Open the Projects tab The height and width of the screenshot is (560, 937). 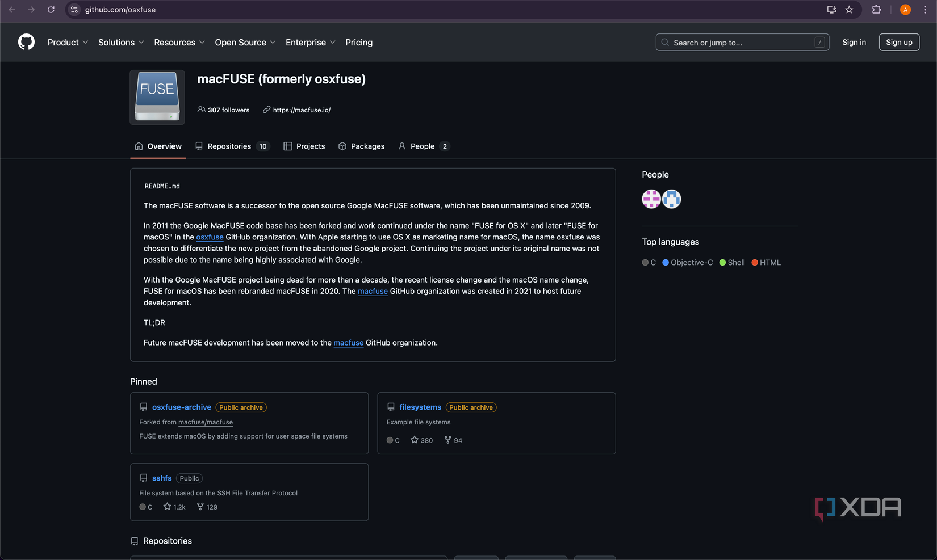click(x=304, y=146)
